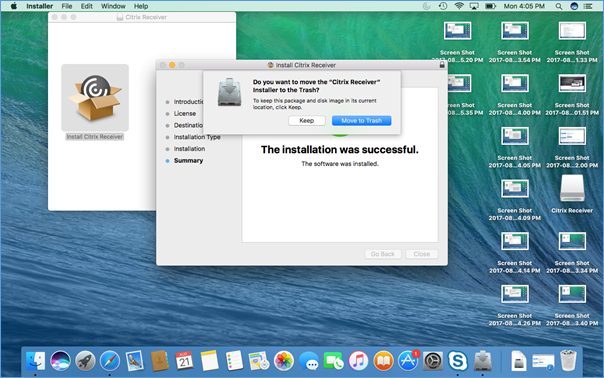Select screenshot file ending 01.51 PM

tap(572, 83)
